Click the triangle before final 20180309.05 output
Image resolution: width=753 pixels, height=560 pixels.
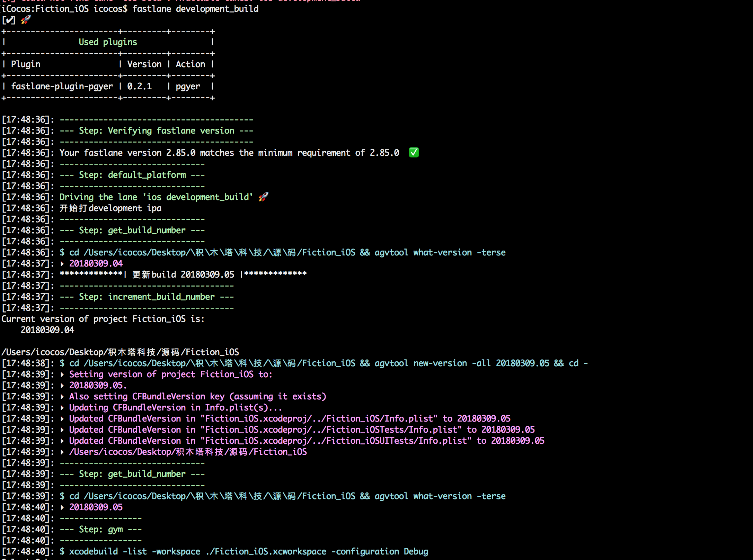(x=62, y=507)
